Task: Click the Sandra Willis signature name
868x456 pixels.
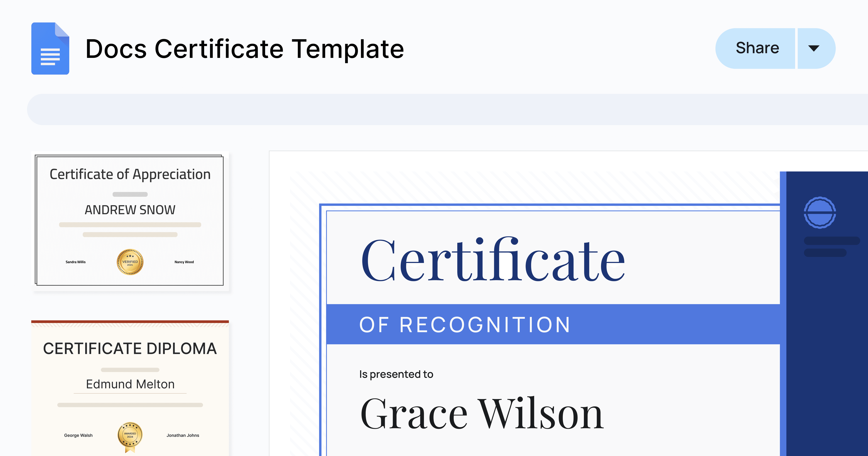Action: (x=75, y=262)
